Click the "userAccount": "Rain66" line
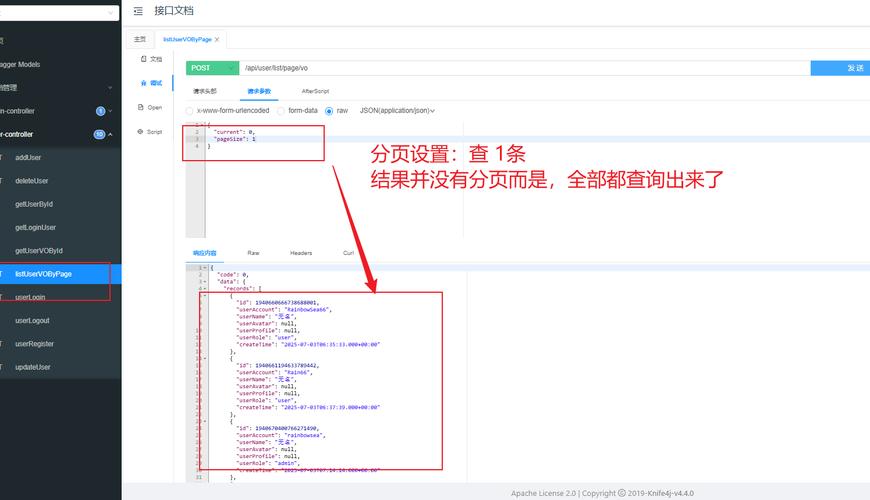The height and width of the screenshot is (500, 870). [x=275, y=372]
